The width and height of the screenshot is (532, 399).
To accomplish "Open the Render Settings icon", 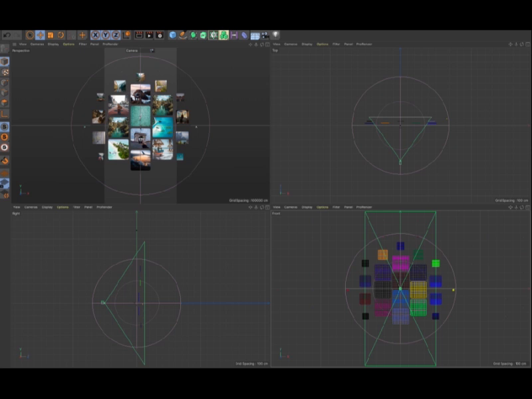I will 160,35.
